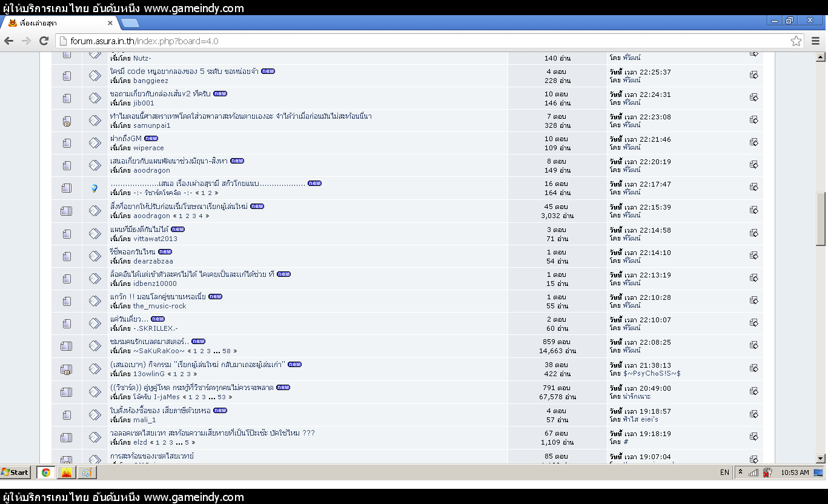Image resolution: width=828 pixels, height=504 pixels.
Task: Go to page 53 of I-jaMes topic
Action: pyautogui.click(x=222, y=397)
